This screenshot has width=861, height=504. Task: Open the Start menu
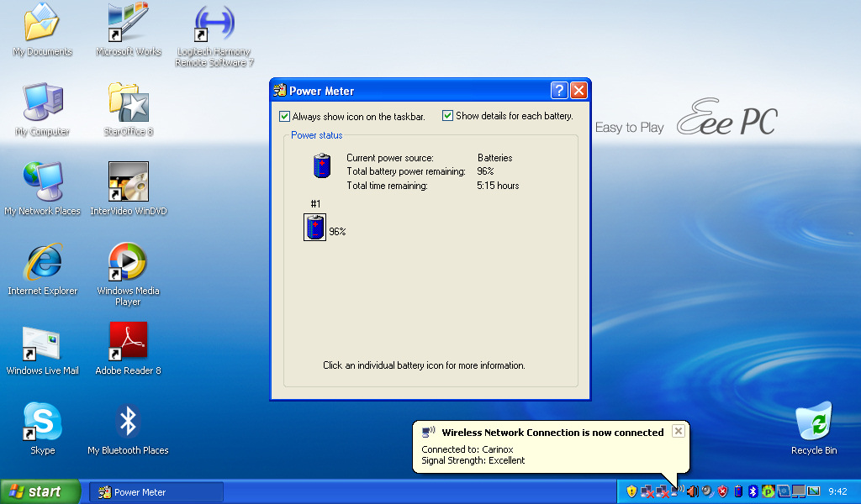40,491
